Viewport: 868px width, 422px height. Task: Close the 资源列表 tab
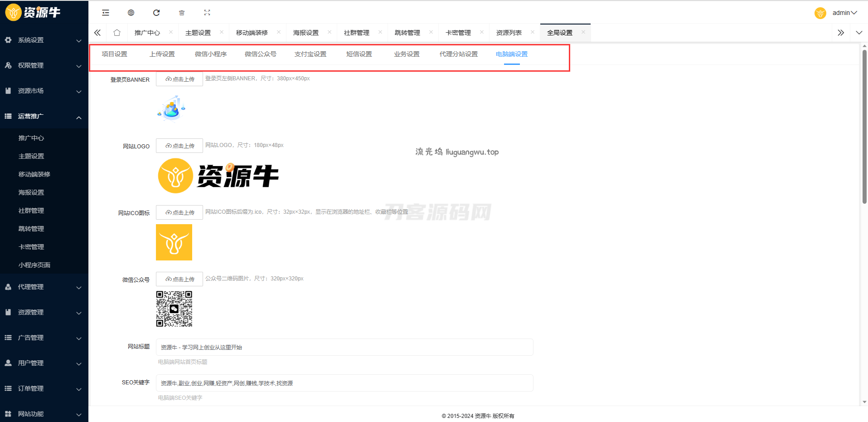tap(533, 32)
